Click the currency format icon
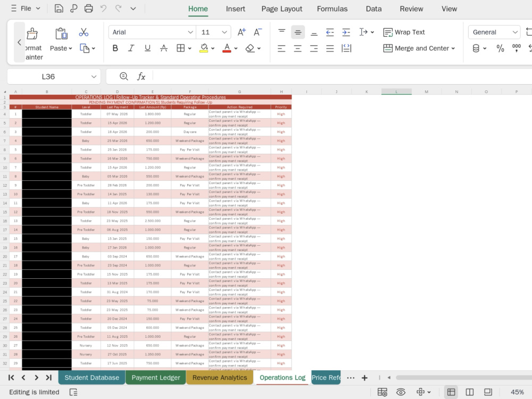 (x=476, y=48)
